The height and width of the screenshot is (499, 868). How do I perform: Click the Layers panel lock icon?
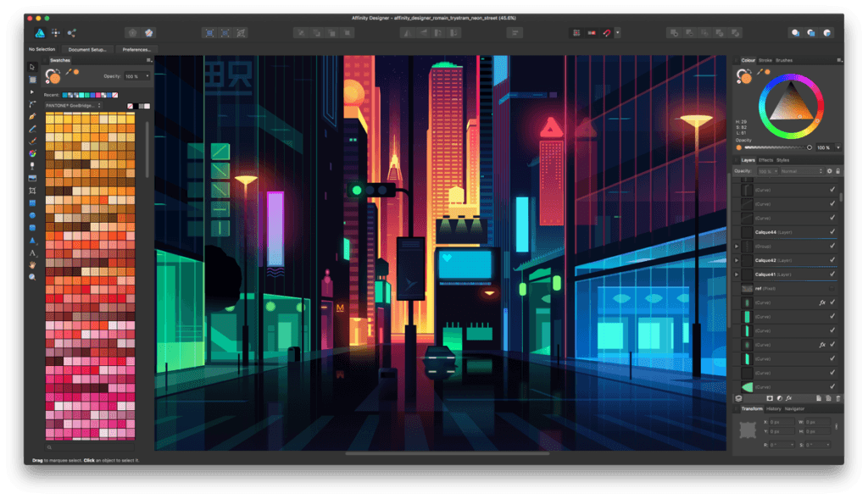[838, 171]
